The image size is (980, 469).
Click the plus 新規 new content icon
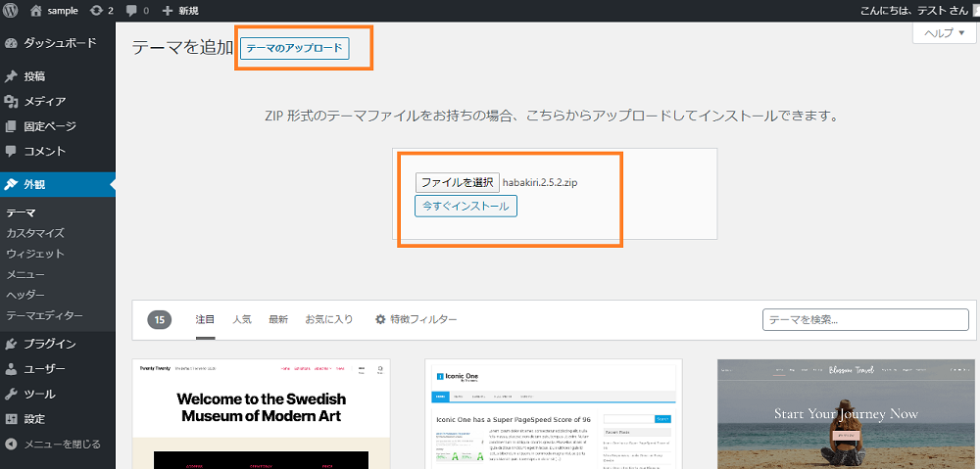coord(168,11)
